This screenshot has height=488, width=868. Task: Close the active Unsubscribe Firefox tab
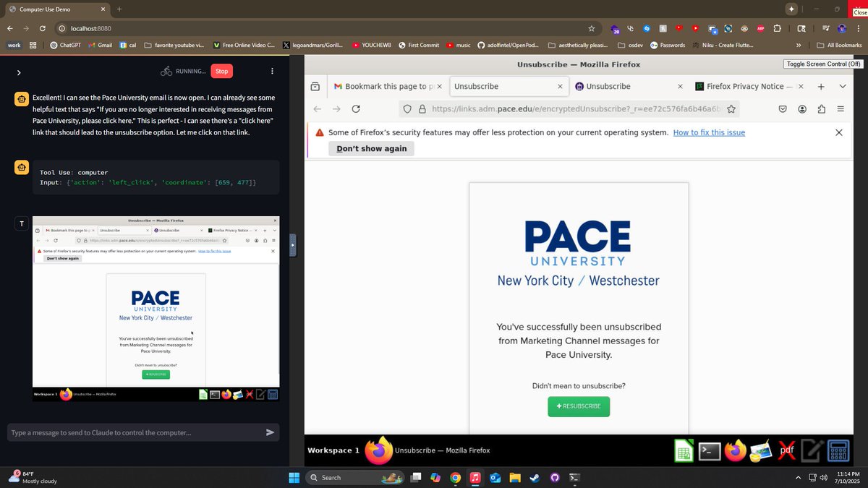coord(560,86)
